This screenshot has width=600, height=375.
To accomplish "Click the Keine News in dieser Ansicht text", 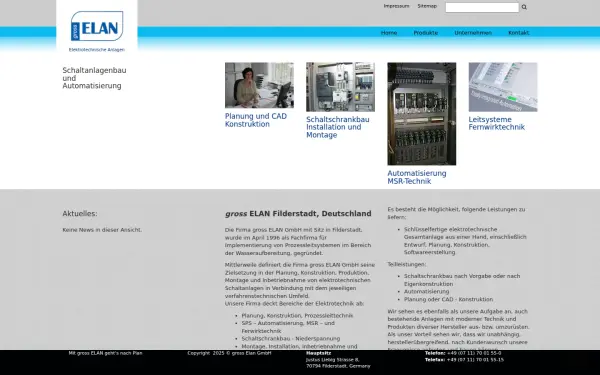I will click(x=102, y=230).
